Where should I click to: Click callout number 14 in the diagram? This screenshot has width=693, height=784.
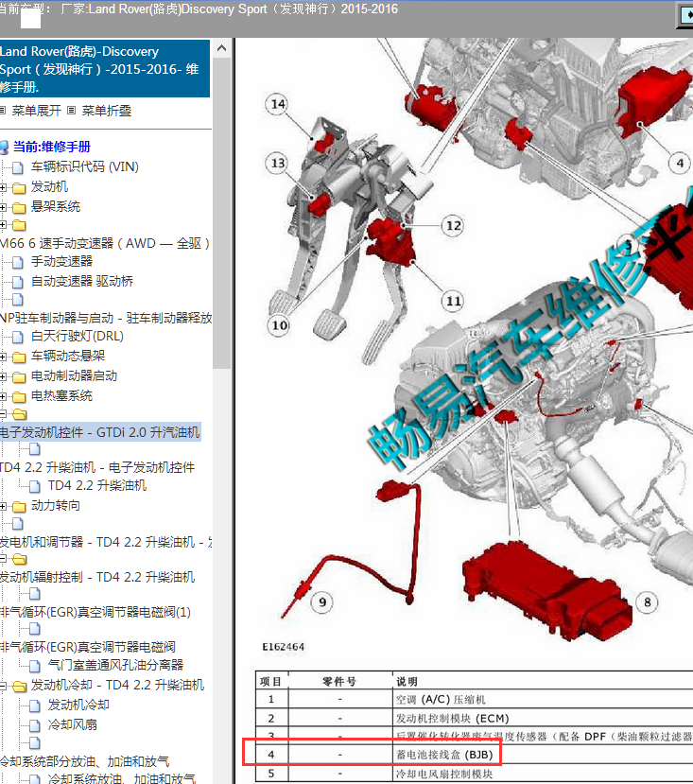tap(278, 104)
